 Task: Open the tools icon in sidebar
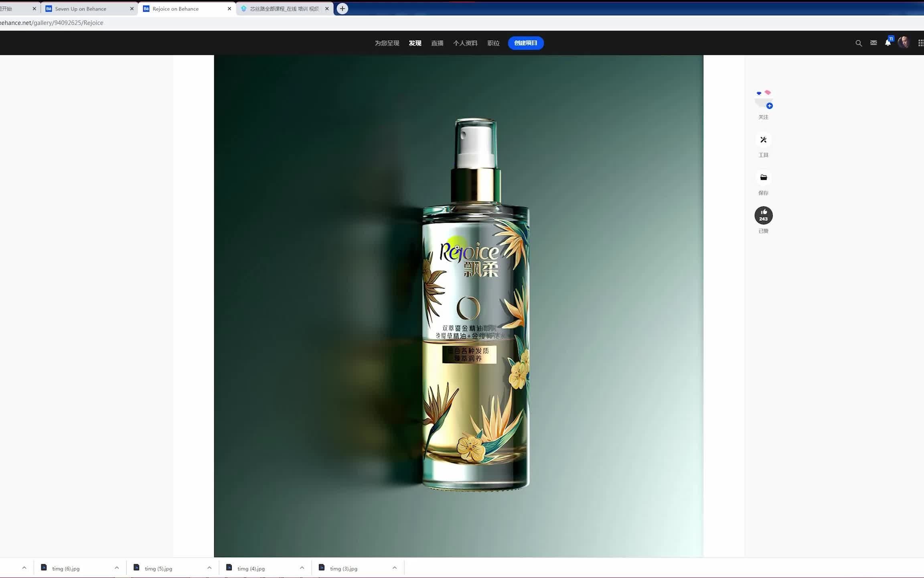coord(764,140)
